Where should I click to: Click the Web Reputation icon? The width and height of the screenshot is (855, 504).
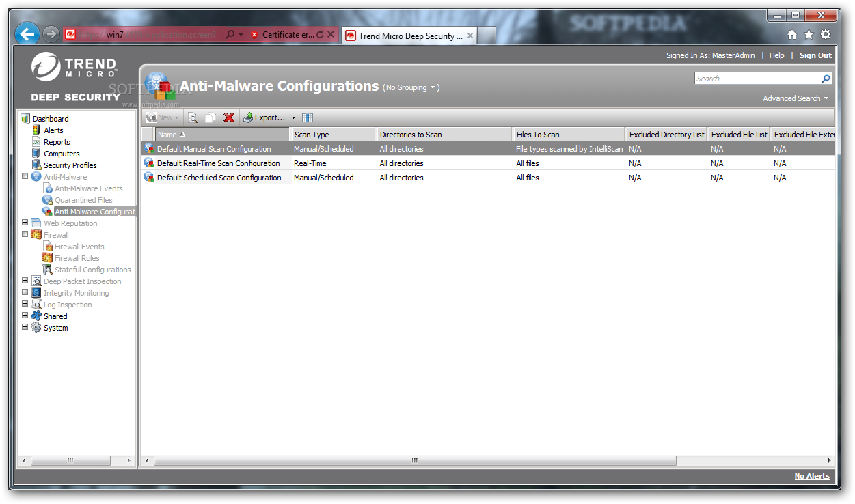[x=36, y=223]
